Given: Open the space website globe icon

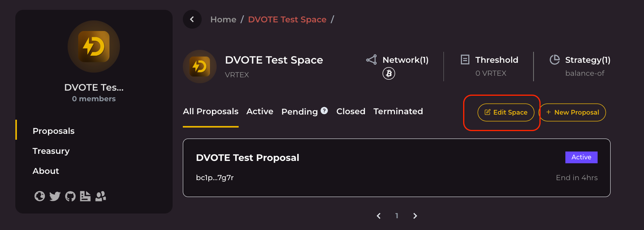Looking at the screenshot, I should (40, 196).
